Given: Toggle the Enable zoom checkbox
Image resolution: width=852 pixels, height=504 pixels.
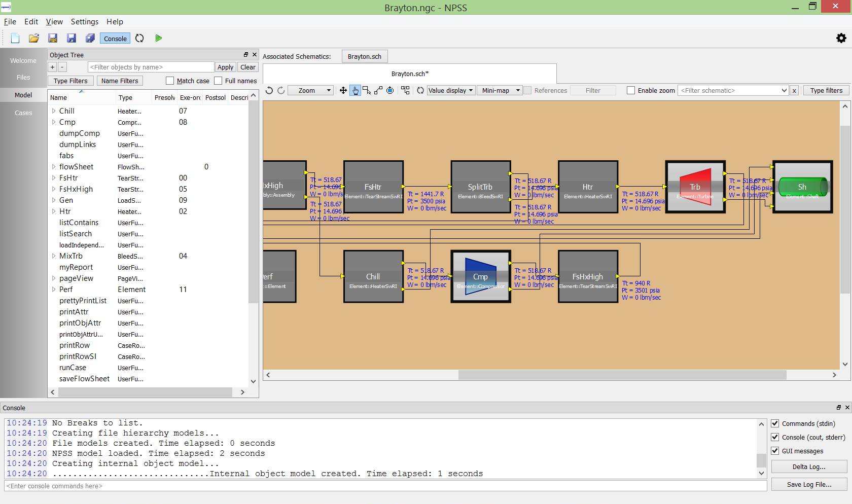Looking at the screenshot, I should coord(631,90).
